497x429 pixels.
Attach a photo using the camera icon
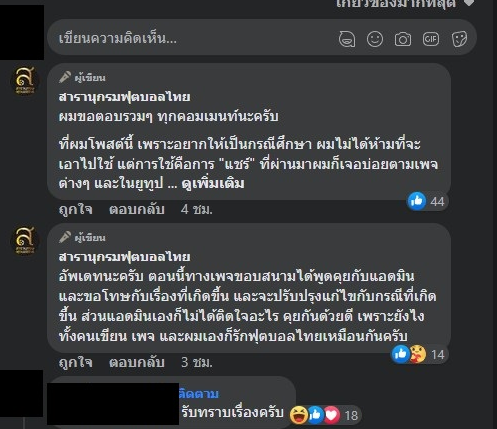pyautogui.click(x=403, y=39)
